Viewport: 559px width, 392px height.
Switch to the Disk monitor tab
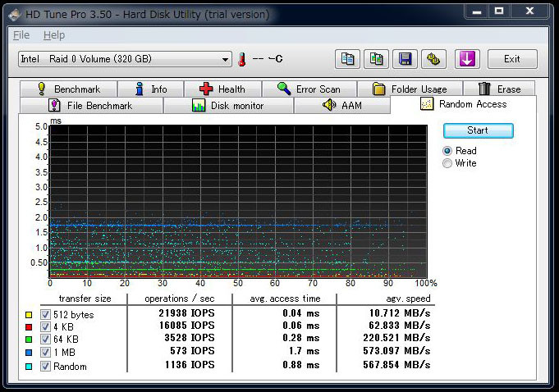228,106
